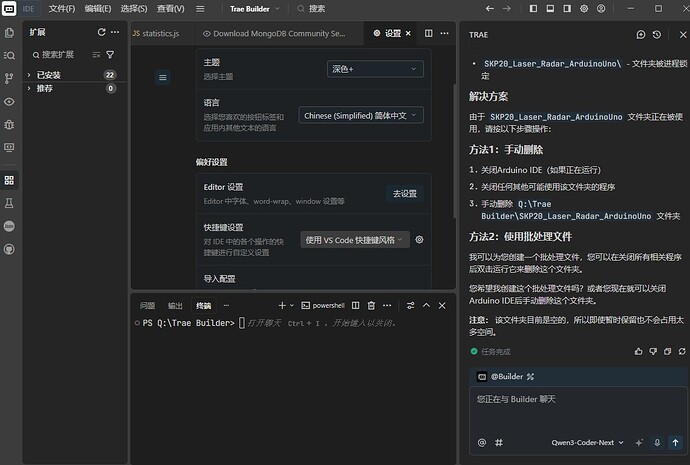Screen dimensions: 690x465
Task: Open Remote Explorer monitor icon
Action: pos(9,147)
